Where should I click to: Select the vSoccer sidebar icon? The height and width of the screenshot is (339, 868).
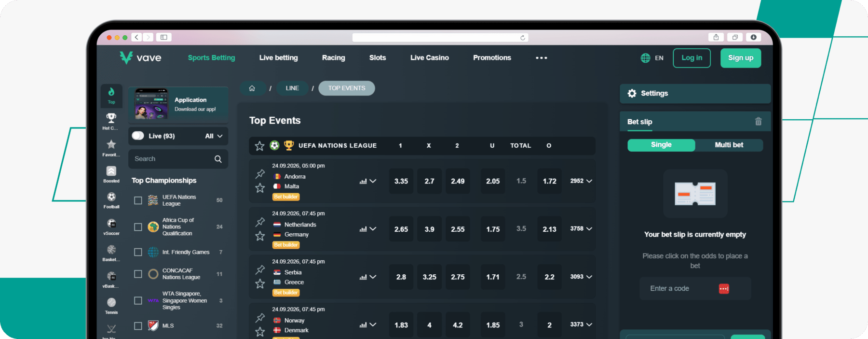click(x=111, y=223)
